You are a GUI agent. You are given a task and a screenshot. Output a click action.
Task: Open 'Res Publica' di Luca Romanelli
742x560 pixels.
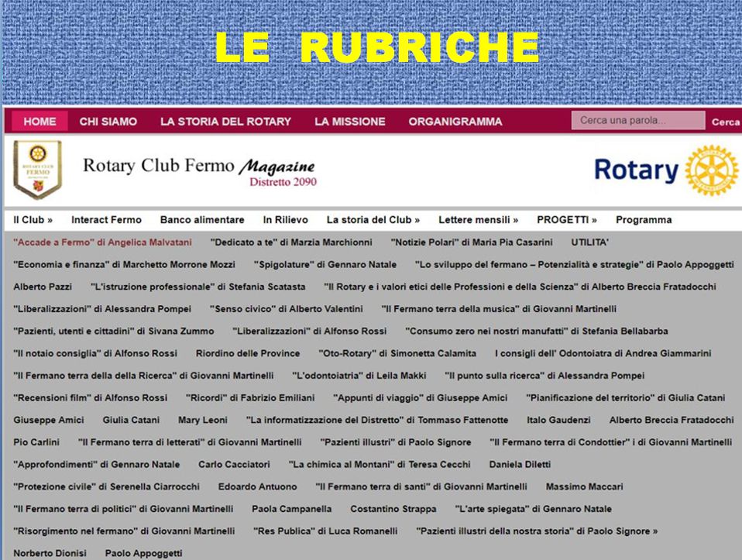(x=325, y=531)
